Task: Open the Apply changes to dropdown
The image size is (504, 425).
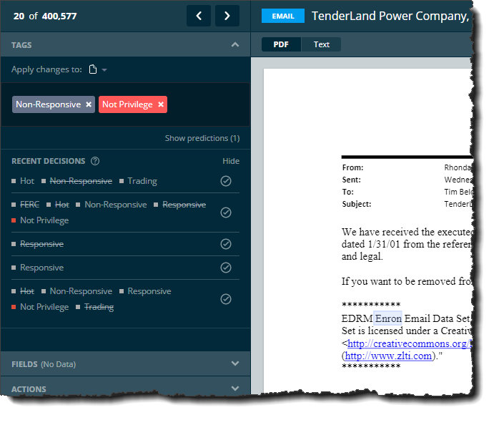Action: click(104, 69)
